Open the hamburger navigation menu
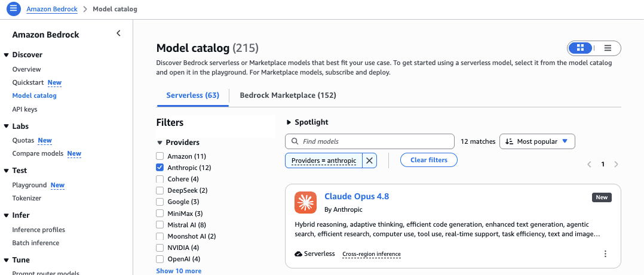 pos(14,8)
